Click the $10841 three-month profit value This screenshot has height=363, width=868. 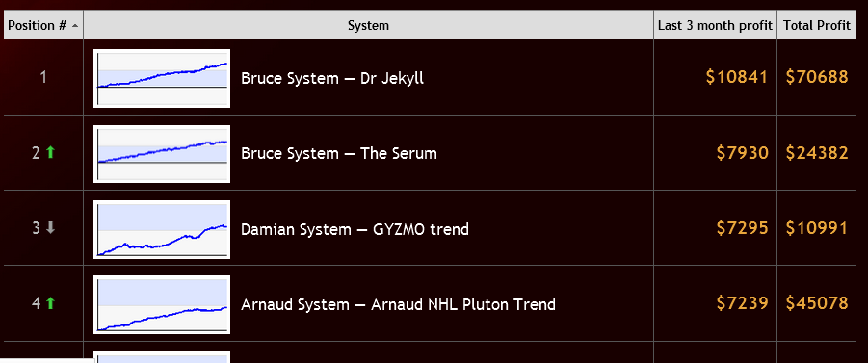(737, 77)
